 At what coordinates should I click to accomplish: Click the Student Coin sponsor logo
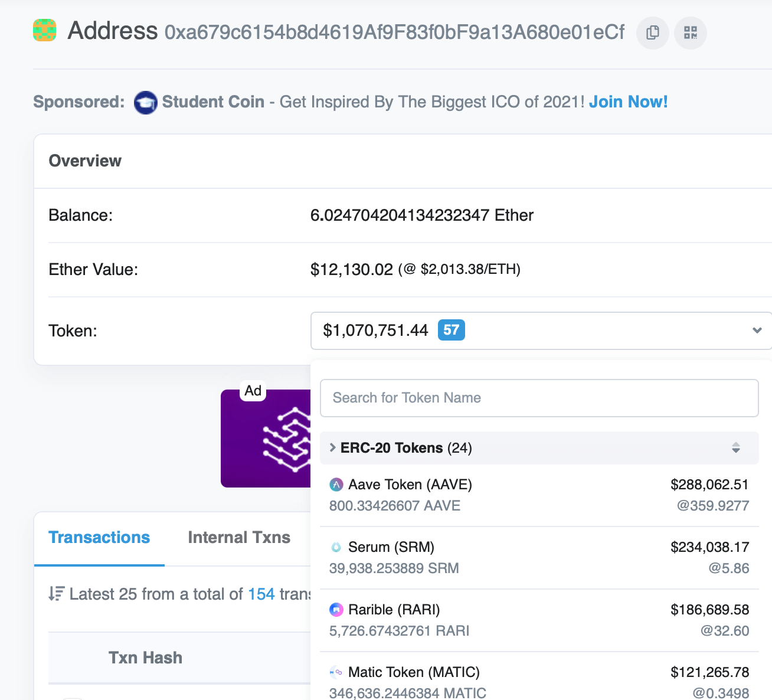(145, 102)
